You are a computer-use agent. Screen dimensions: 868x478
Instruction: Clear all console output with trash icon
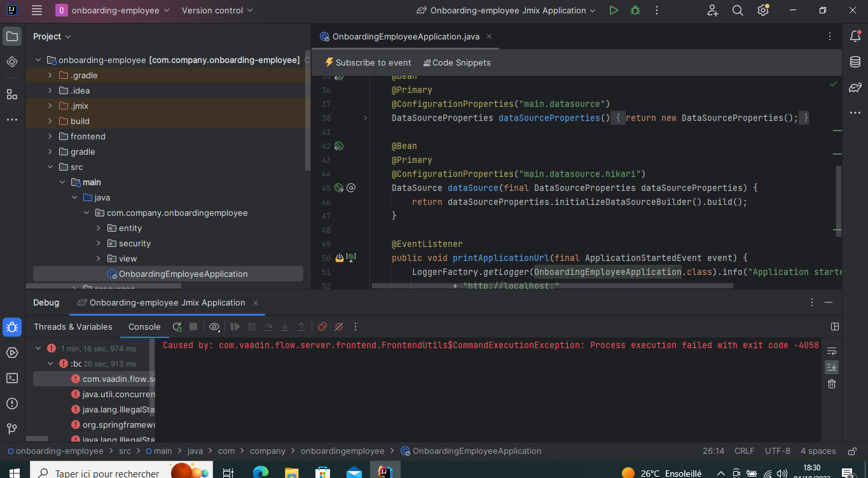[x=832, y=384]
